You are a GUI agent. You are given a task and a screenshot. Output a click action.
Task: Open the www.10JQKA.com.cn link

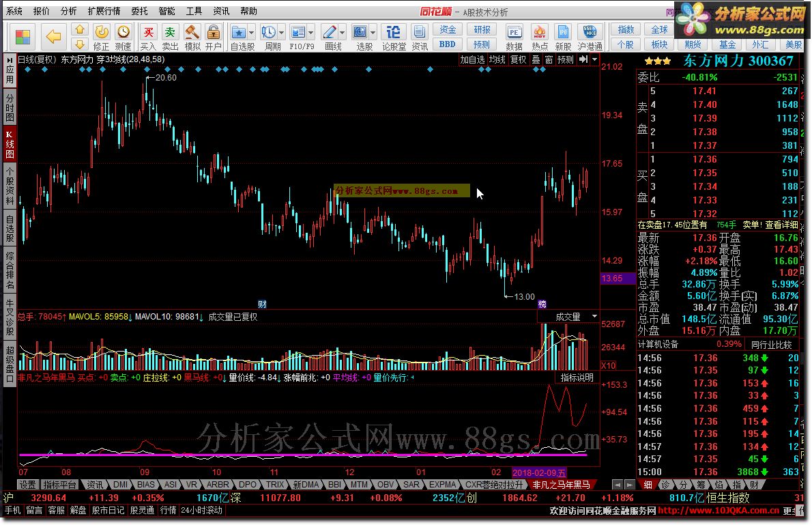719,511
